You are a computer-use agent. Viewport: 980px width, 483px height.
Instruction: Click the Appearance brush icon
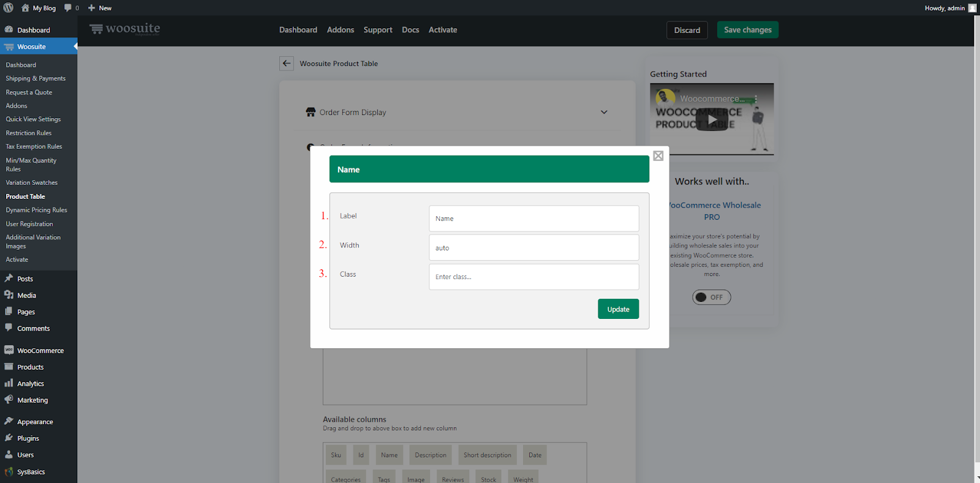[9, 421]
